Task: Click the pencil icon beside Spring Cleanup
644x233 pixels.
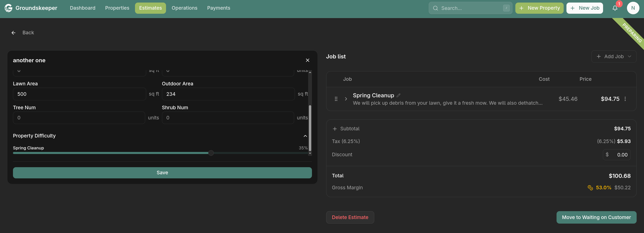Action: point(398,95)
